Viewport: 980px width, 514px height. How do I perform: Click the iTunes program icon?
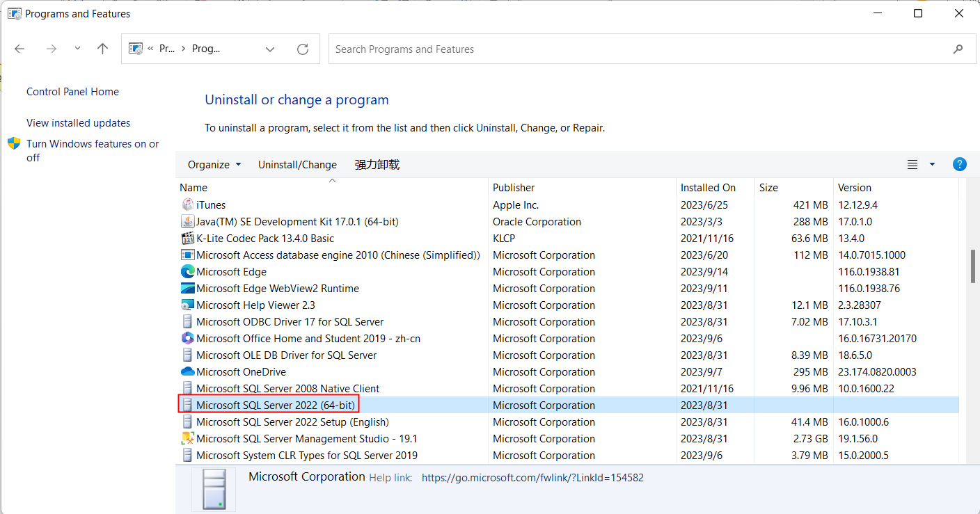pos(187,205)
